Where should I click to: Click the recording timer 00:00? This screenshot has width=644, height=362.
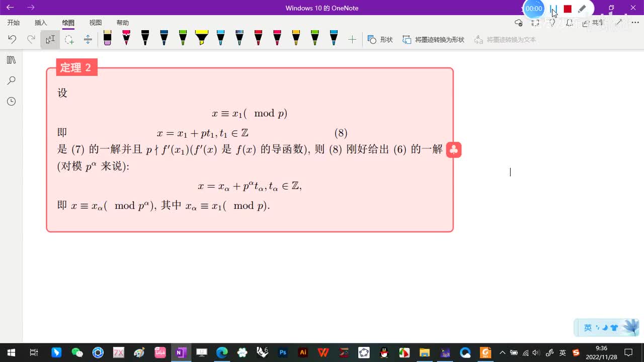click(534, 9)
